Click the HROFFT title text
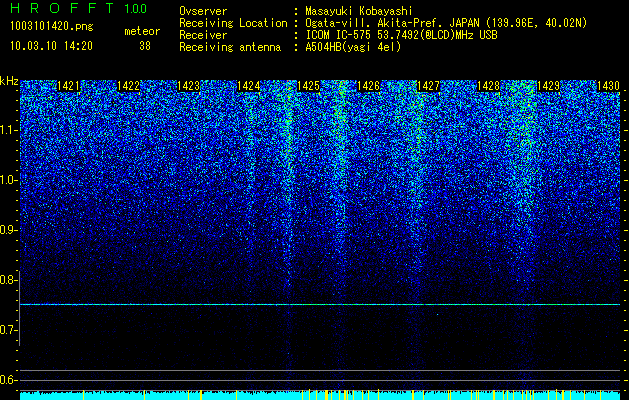The image size is (629, 400). (62, 8)
